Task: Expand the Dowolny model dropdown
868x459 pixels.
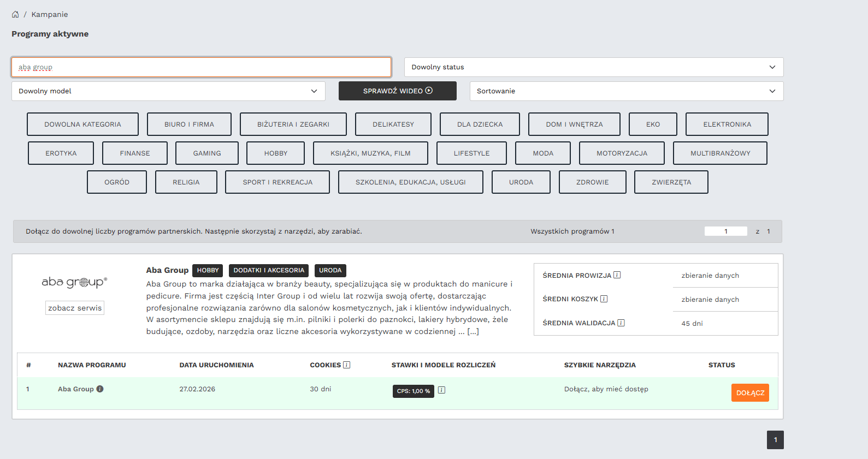Action: point(168,91)
